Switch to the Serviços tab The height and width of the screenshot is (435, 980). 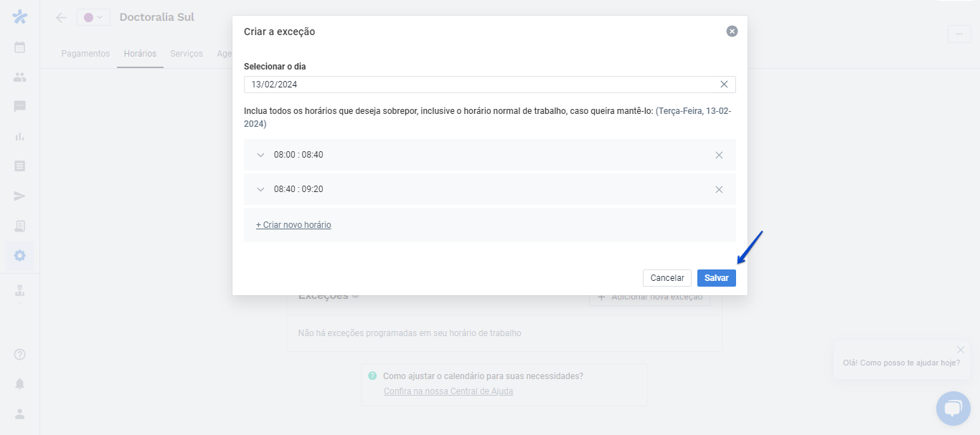pyautogui.click(x=187, y=54)
